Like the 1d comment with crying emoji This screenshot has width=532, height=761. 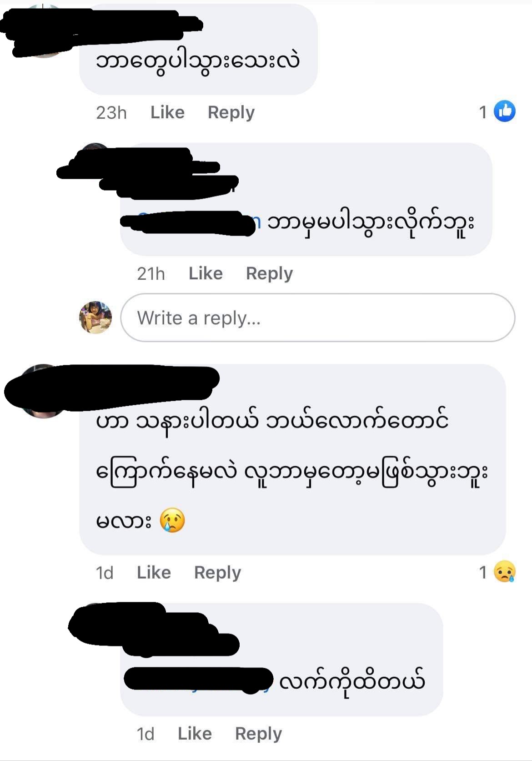click(154, 572)
